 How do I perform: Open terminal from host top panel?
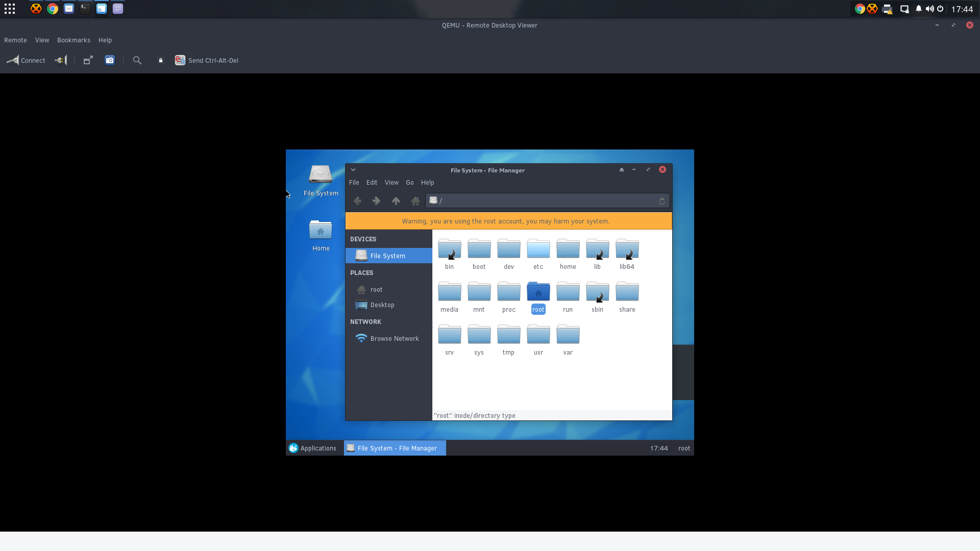click(x=85, y=9)
